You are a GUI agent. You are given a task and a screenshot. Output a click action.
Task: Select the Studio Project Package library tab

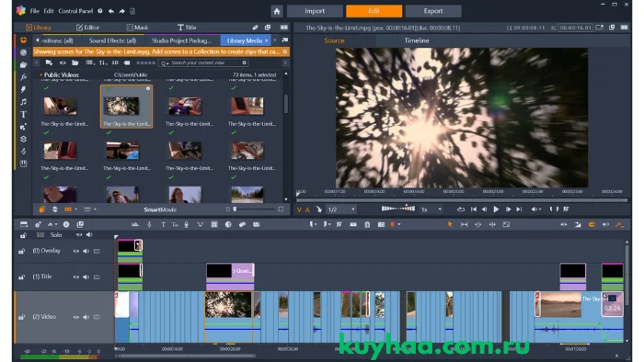click(181, 40)
